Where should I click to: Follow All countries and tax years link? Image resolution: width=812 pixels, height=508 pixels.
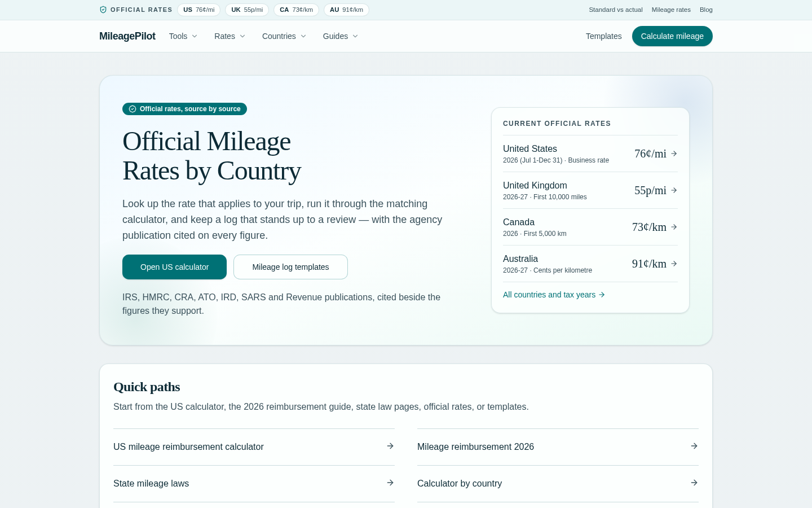click(x=554, y=295)
